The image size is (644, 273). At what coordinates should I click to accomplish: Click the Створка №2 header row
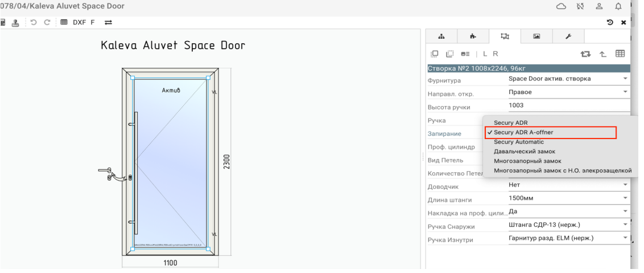point(529,68)
